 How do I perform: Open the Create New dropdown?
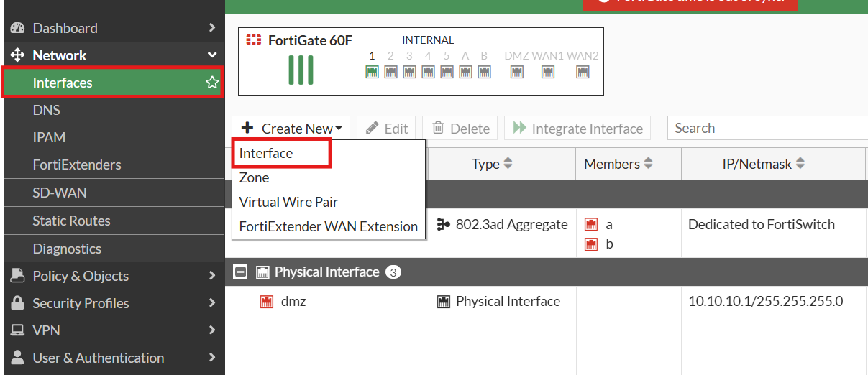291,129
